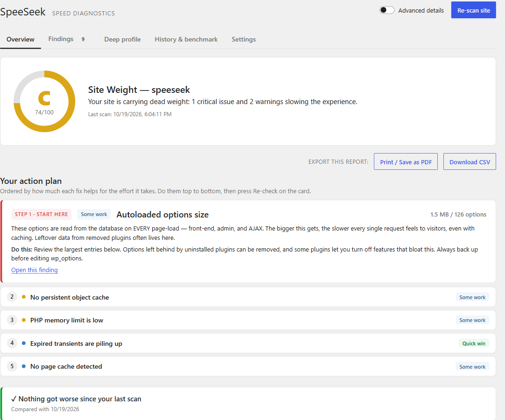Click the Compared with 10/19/2026 text
Viewport: 505px width, 420px height.
coord(45,409)
